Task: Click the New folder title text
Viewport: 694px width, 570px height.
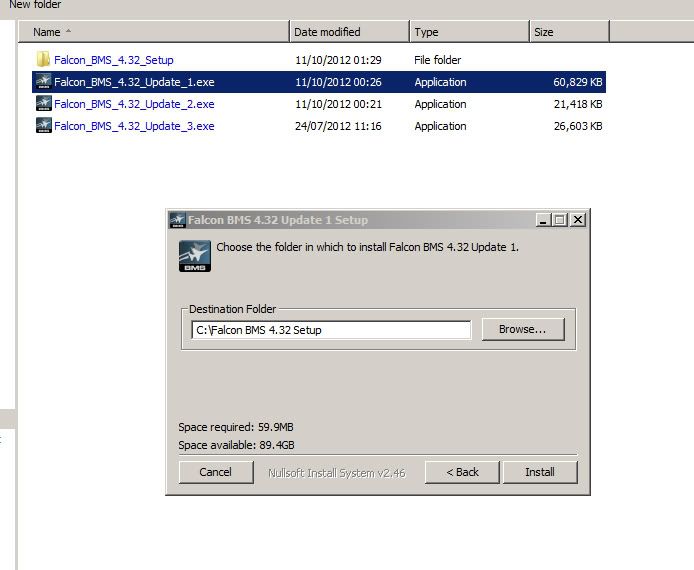Action: pos(35,4)
